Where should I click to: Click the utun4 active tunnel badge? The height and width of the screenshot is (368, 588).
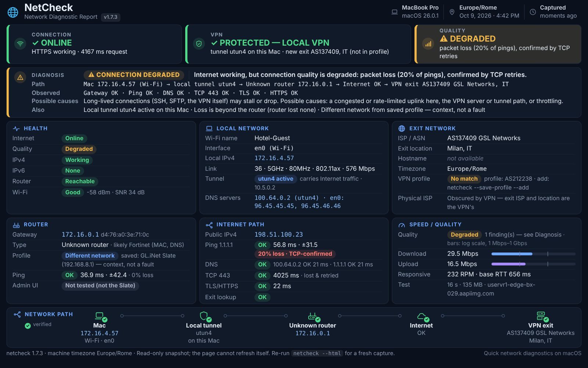276,179
